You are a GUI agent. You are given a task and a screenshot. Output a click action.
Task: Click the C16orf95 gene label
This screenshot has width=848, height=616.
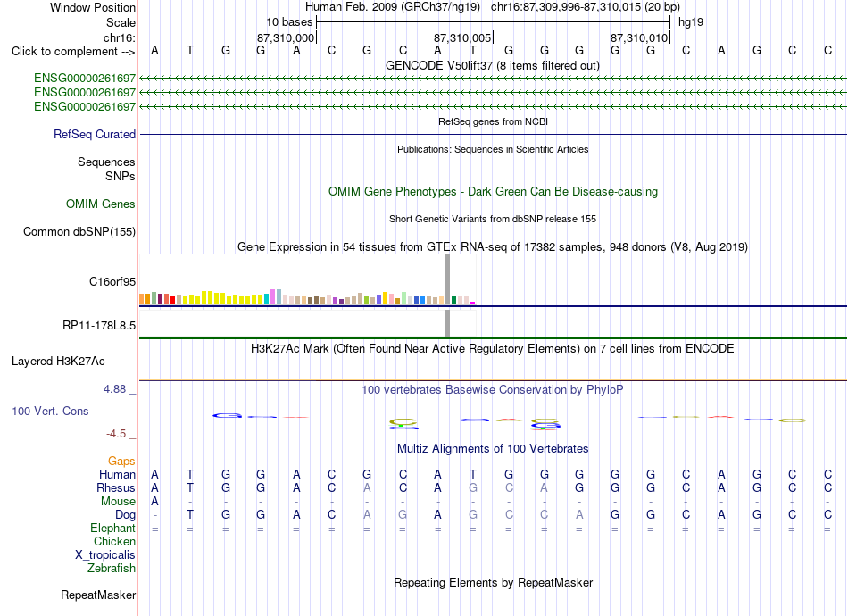click(112, 281)
